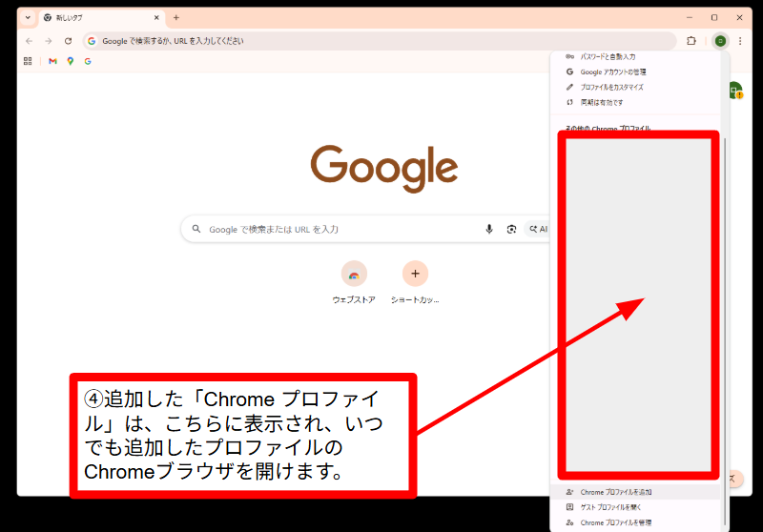The image size is (763, 532).
Task: Open ゲスト プロファイルを開く option
Action: tap(615, 507)
